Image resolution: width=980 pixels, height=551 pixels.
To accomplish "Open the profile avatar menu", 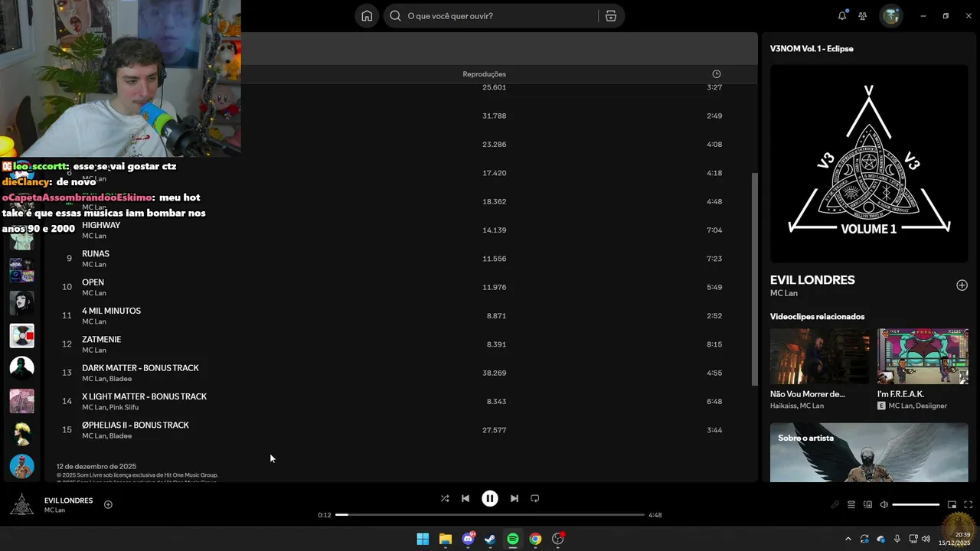I will (891, 16).
